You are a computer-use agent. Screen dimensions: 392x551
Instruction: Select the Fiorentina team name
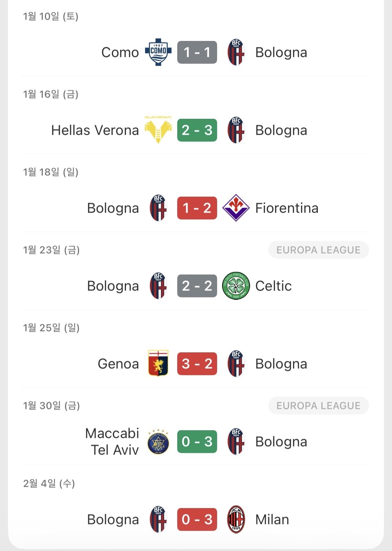(287, 208)
